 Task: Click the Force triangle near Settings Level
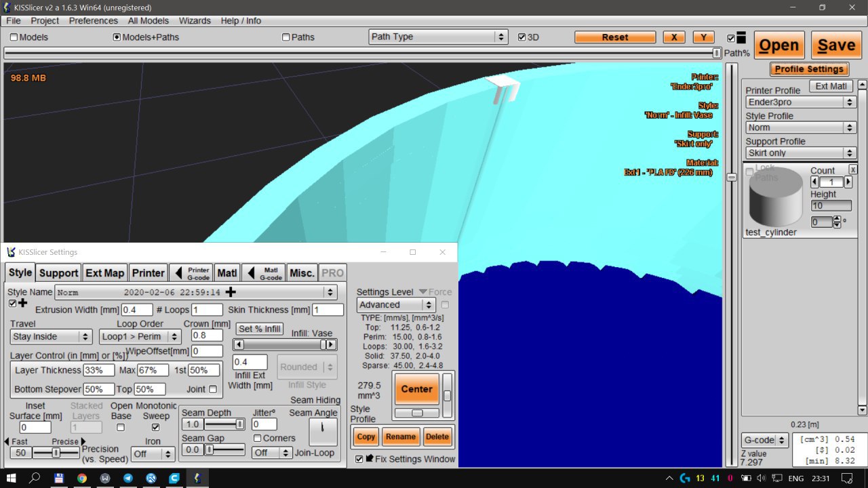(x=422, y=292)
